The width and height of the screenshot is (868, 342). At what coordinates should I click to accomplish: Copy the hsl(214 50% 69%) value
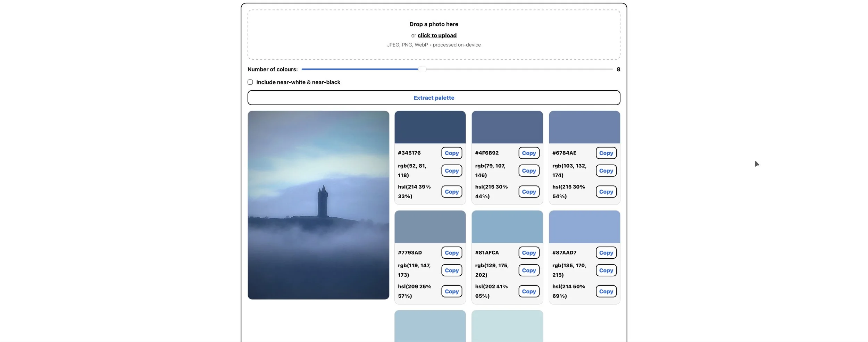pyautogui.click(x=606, y=291)
